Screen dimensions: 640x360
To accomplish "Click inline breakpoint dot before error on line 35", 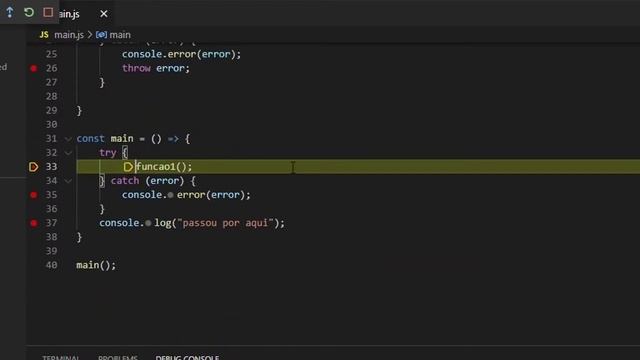I will [x=170, y=195].
